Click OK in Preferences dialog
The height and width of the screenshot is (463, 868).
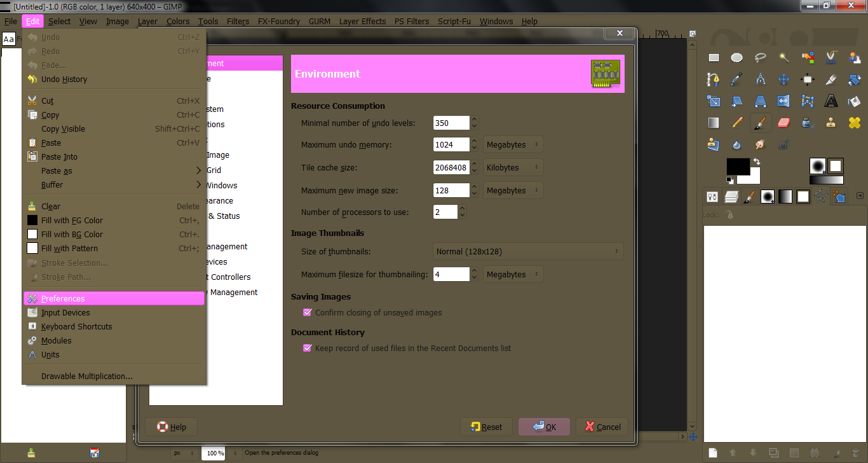[544, 427]
